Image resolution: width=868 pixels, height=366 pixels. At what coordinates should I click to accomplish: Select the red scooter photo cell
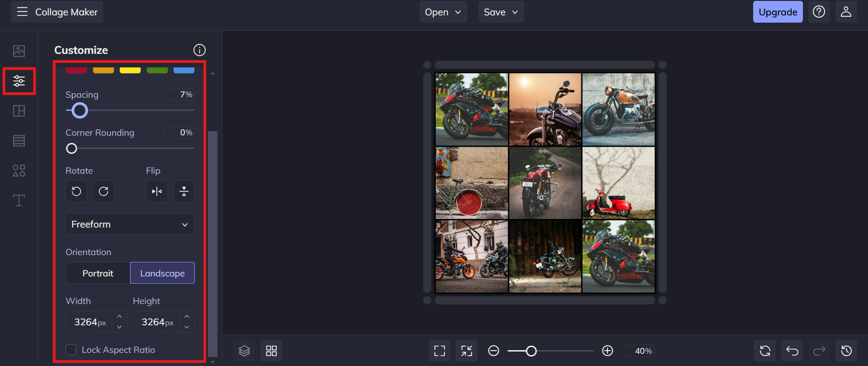pos(618,183)
